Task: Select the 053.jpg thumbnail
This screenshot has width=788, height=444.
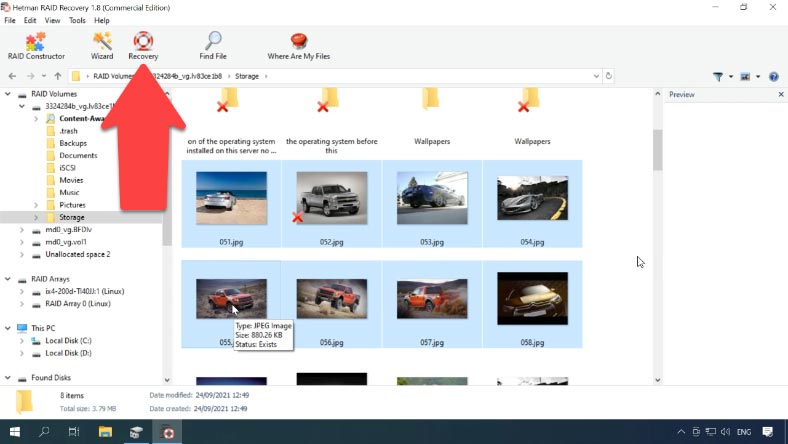Action: point(432,198)
